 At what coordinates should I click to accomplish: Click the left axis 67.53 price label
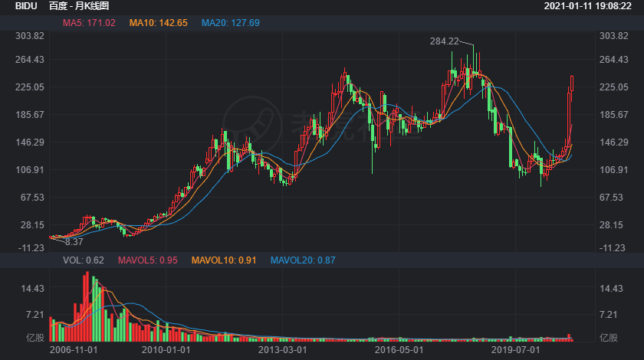(x=32, y=198)
